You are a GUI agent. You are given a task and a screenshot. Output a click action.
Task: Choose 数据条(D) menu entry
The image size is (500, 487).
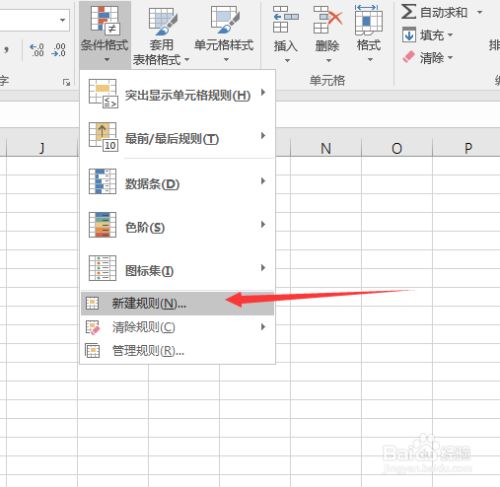[x=178, y=182]
